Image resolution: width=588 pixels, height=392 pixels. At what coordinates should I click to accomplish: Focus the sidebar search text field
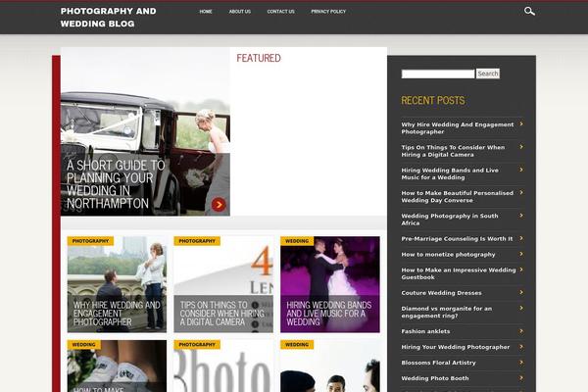pos(438,73)
